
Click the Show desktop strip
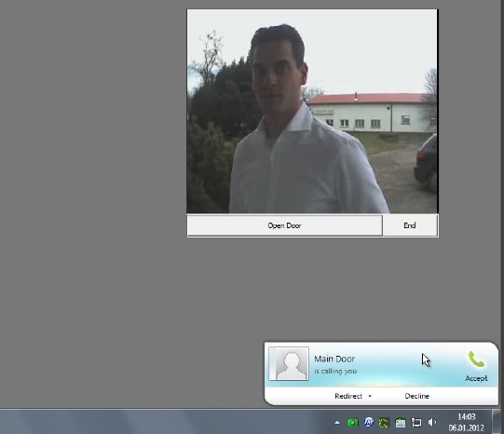[x=497, y=422]
